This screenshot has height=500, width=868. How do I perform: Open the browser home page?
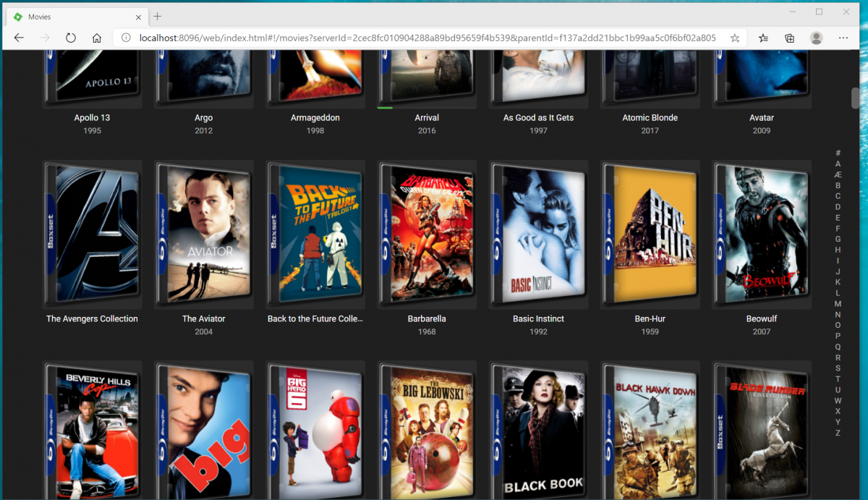coord(96,38)
